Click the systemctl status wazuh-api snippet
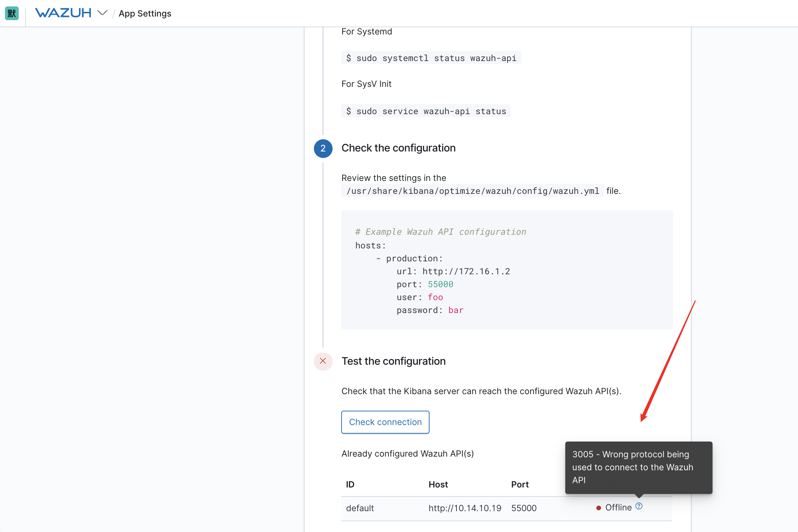The image size is (798, 532). click(x=431, y=58)
